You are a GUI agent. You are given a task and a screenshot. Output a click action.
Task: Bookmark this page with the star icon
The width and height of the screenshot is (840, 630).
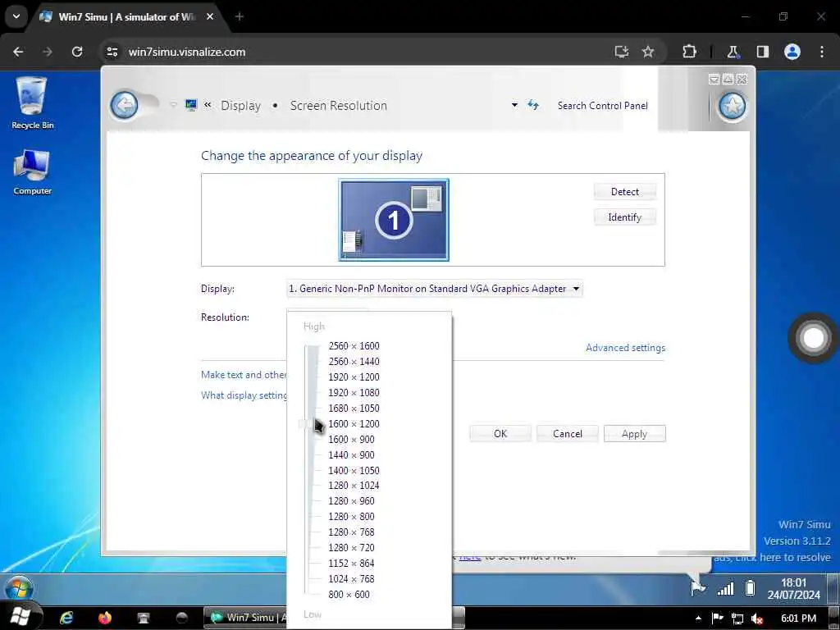pyautogui.click(x=648, y=52)
